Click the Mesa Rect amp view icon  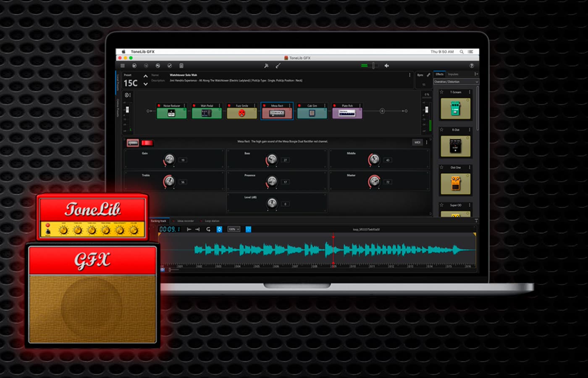(133, 143)
